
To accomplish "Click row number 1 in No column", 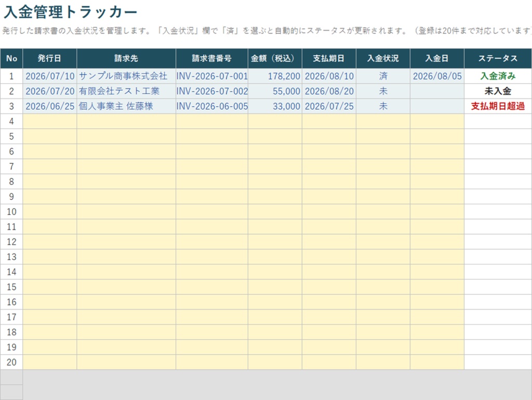I will 11,76.
